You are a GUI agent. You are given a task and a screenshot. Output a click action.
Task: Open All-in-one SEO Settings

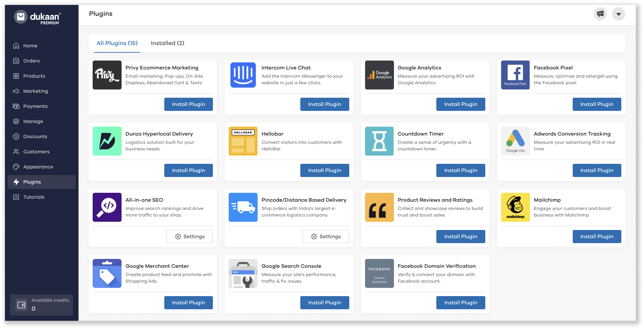pyautogui.click(x=190, y=237)
